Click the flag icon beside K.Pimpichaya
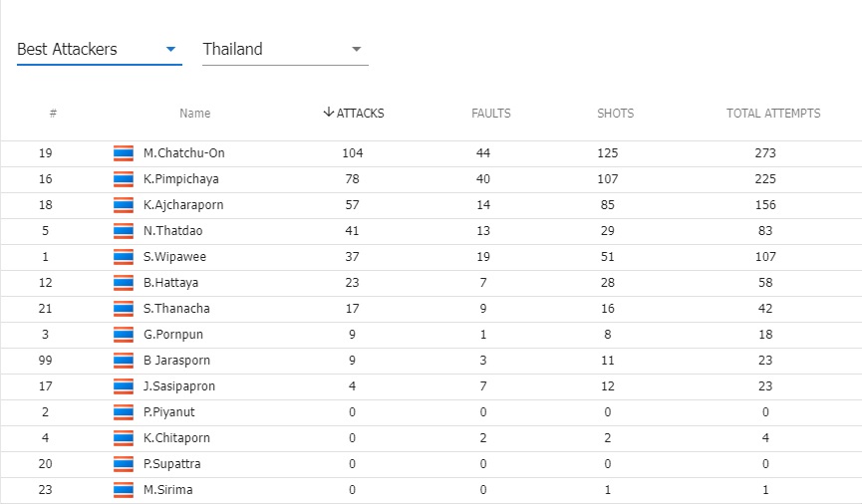The image size is (862, 504). click(x=124, y=178)
